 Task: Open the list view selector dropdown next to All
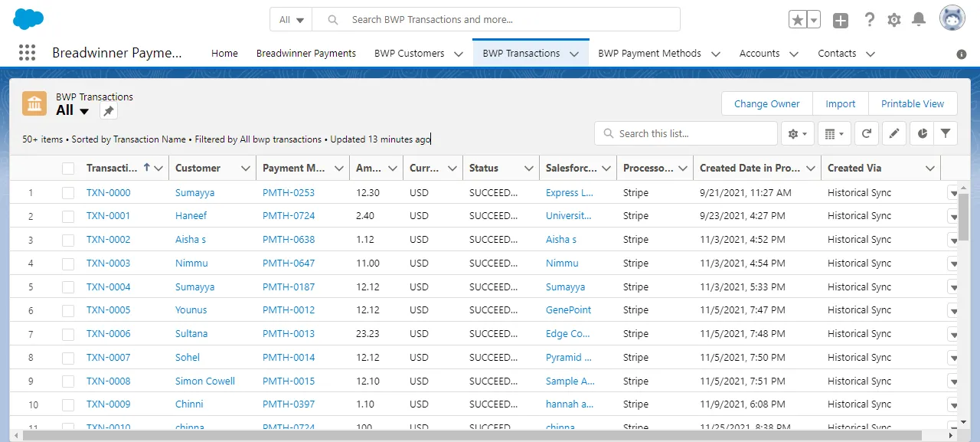point(84,111)
